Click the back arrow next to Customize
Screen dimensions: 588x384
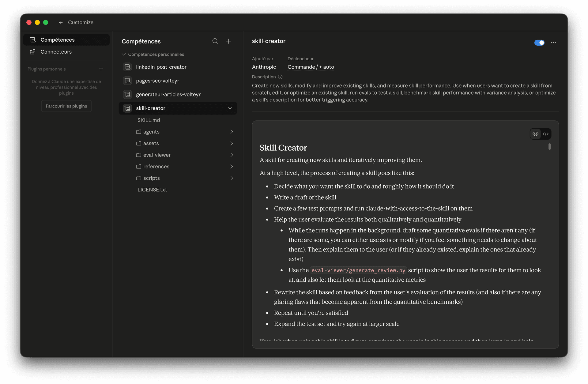click(x=61, y=22)
